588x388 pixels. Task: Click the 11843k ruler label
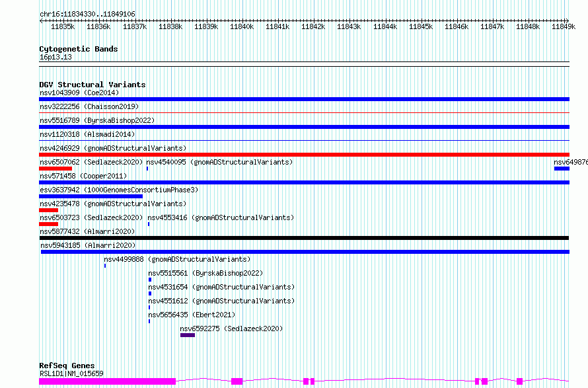[x=349, y=26]
